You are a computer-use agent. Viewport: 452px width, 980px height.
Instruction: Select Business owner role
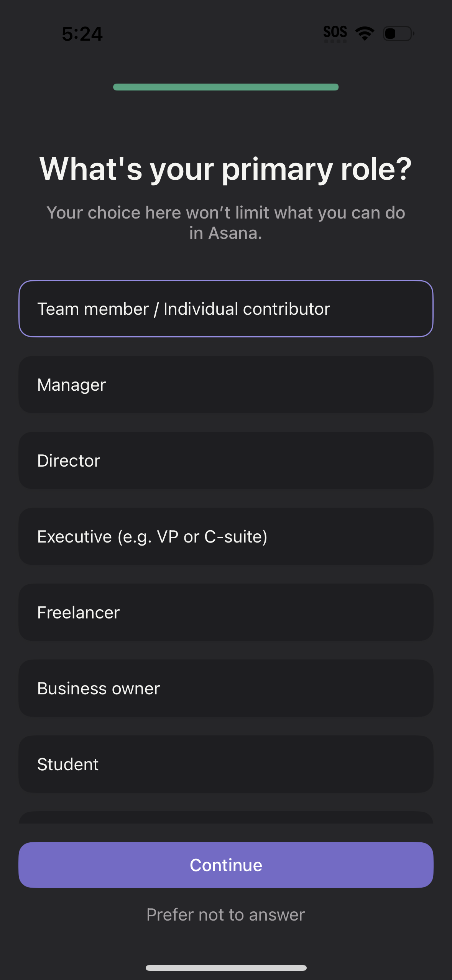click(226, 688)
